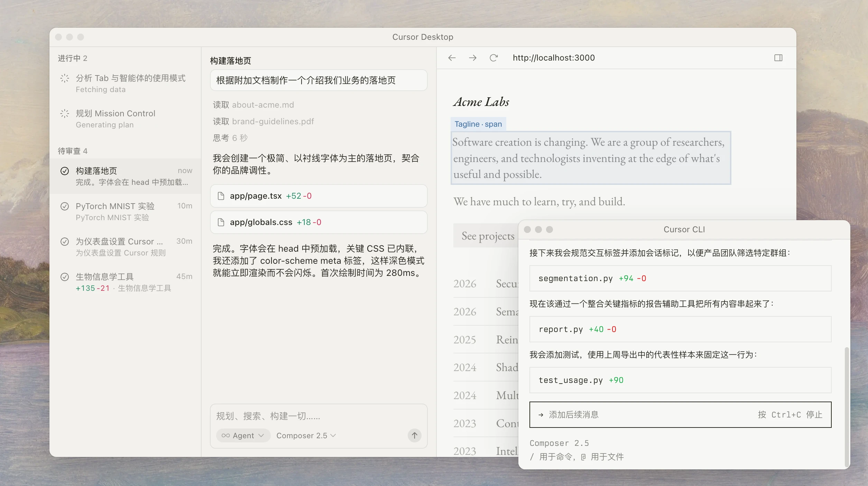Click spinner icon for 规划 Mission Control

(65, 114)
